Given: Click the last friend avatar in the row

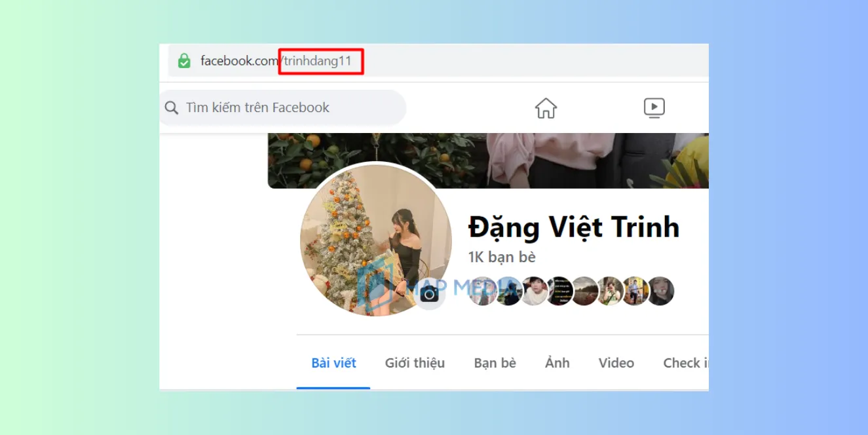Looking at the screenshot, I should pos(661,291).
